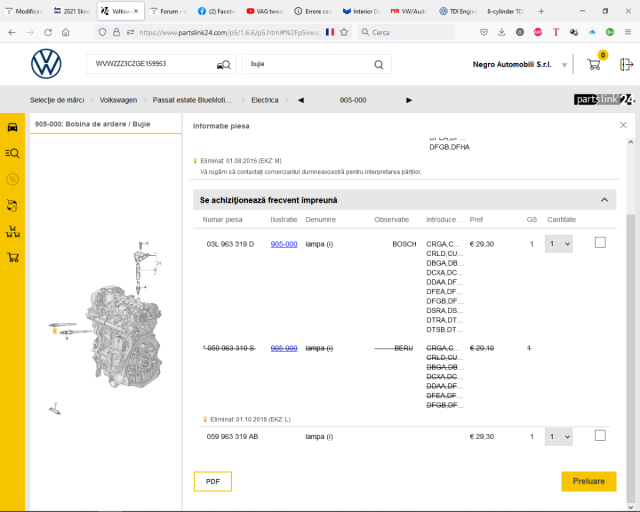Screen dimensions: 640x512
Task: Open the bottom cart icon in sidebar
Action: click(13, 257)
